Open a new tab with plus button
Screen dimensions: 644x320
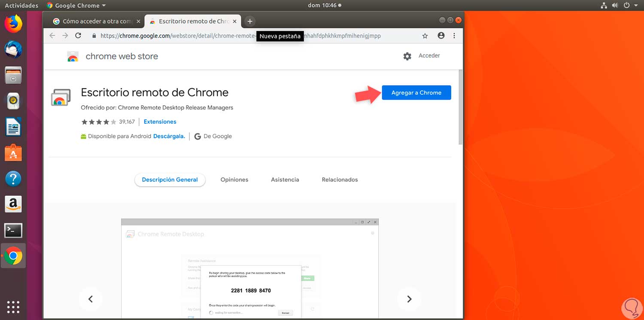click(x=250, y=21)
